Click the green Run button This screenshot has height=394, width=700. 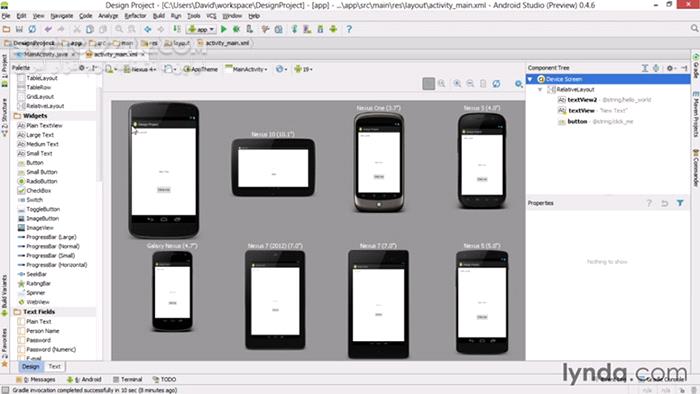tap(224, 29)
